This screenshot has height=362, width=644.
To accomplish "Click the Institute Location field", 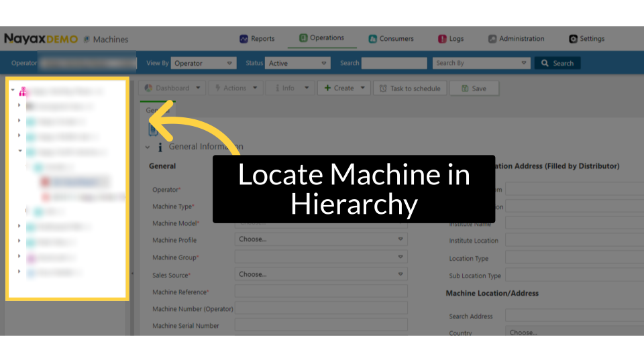I will tap(575, 240).
